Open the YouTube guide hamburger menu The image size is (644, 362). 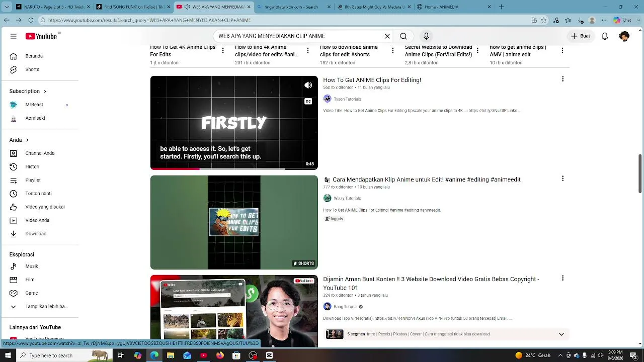[x=14, y=36]
